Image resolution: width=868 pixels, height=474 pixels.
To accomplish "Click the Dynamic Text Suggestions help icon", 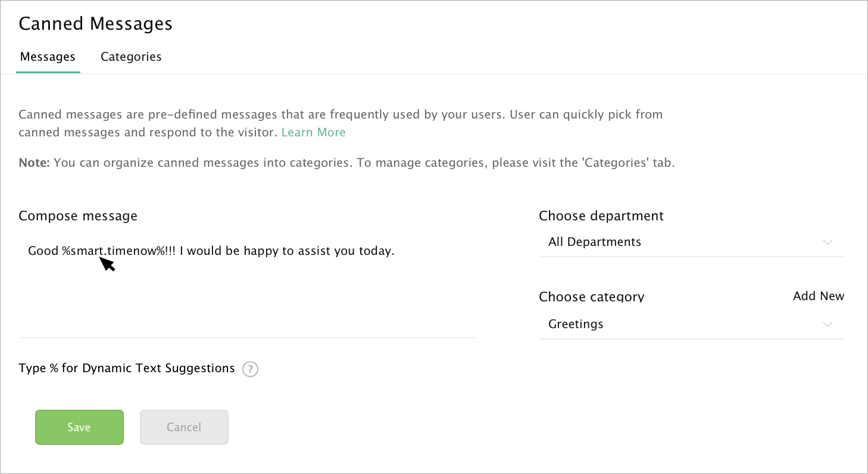I will click(251, 369).
